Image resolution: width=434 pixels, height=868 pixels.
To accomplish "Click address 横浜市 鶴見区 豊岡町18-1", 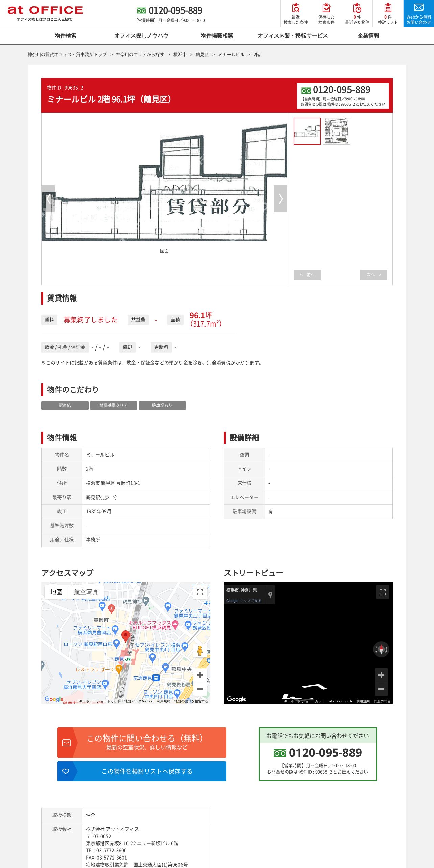I will [x=113, y=483].
